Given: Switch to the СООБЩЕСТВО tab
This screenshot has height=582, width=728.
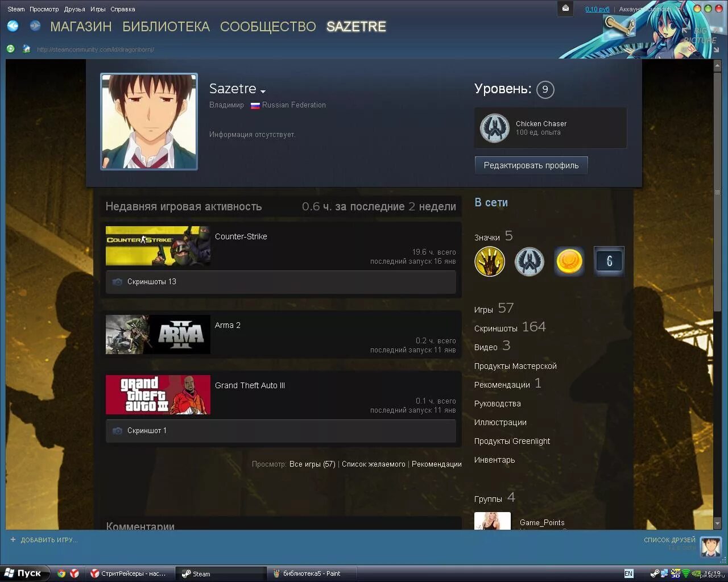Looking at the screenshot, I should tap(268, 27).
